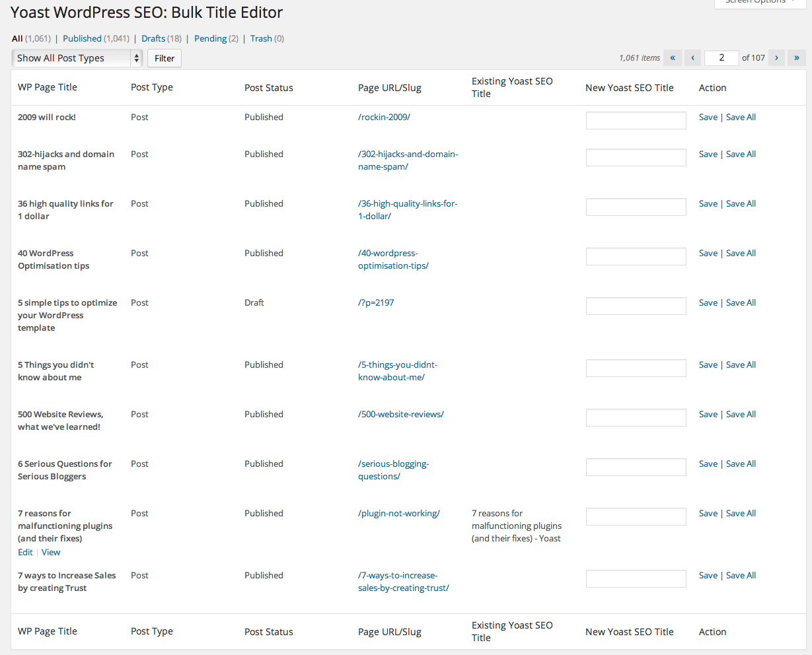Jump to the last page of results
The width and height of the screenshot is (812, 655).
[x=796, y=58]
